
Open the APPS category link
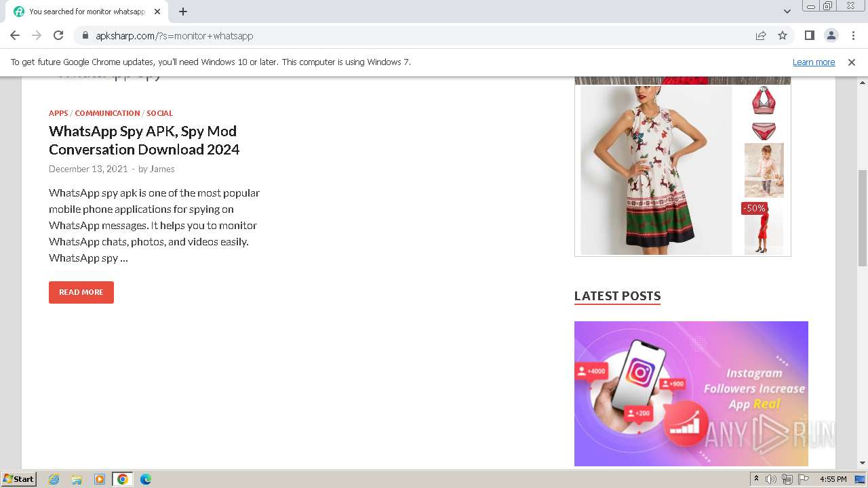tap(58, 113)
